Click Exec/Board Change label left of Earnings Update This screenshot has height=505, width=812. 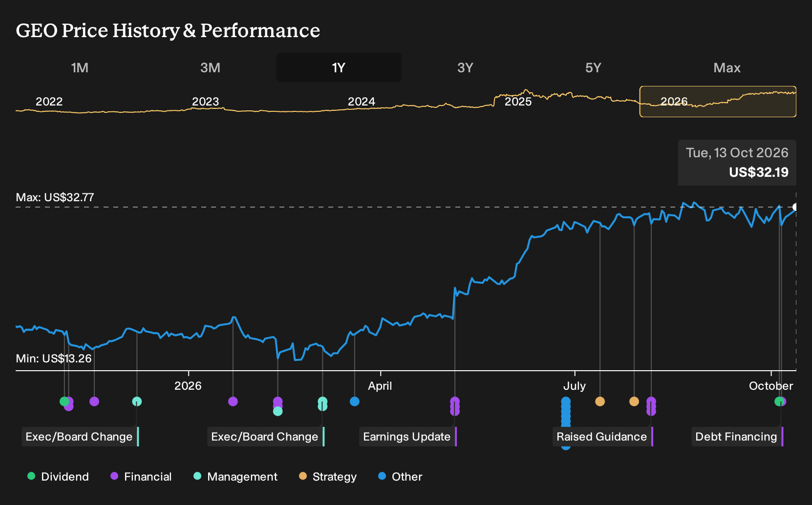pos(265,437)
